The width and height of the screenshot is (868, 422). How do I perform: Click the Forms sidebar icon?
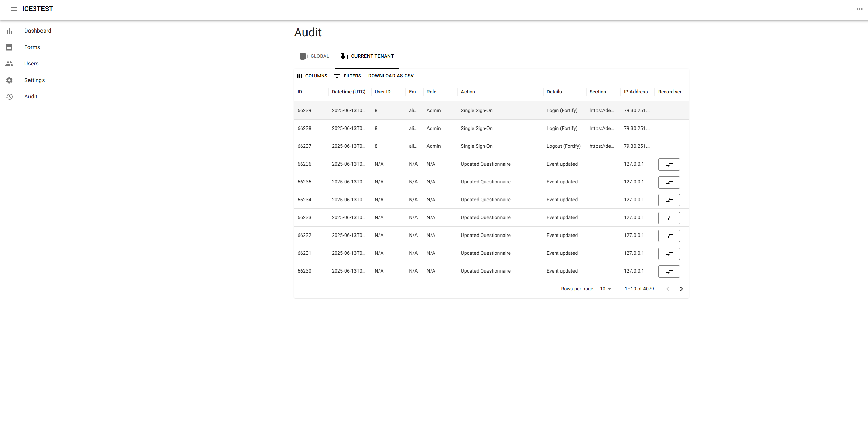(9, 47)
